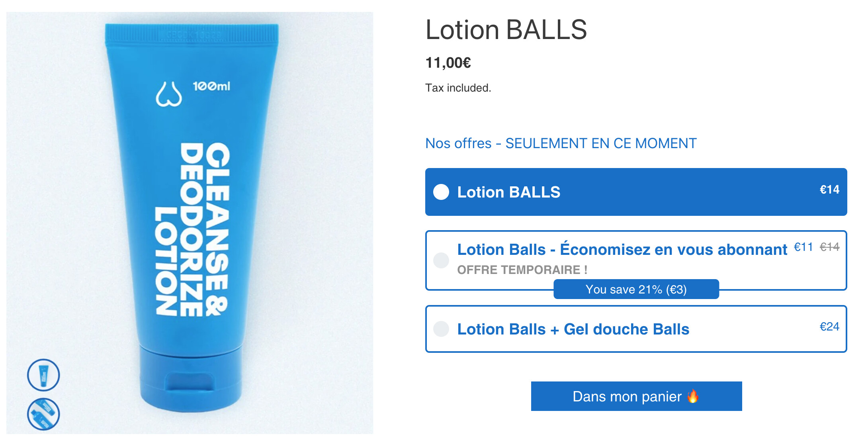Screen dimensions: 868x442
Task: Open the single tube thumbnail image
Action: [x=43, y=375]
